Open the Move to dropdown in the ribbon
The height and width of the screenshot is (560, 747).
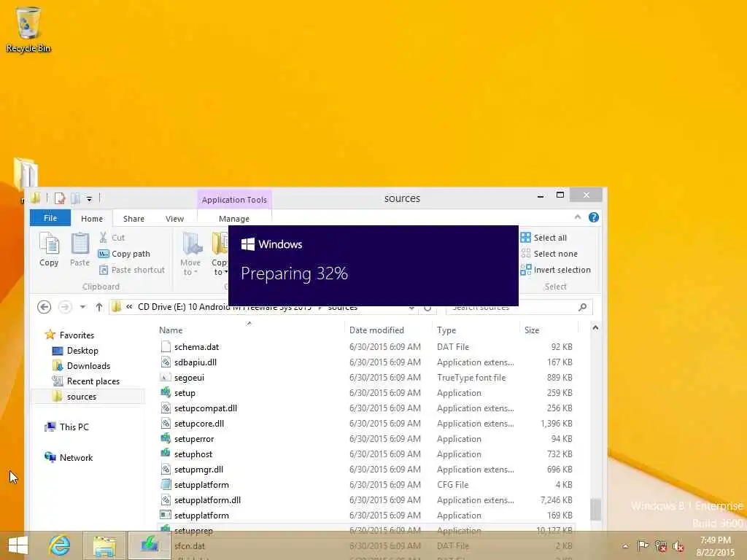click(190, 254)
